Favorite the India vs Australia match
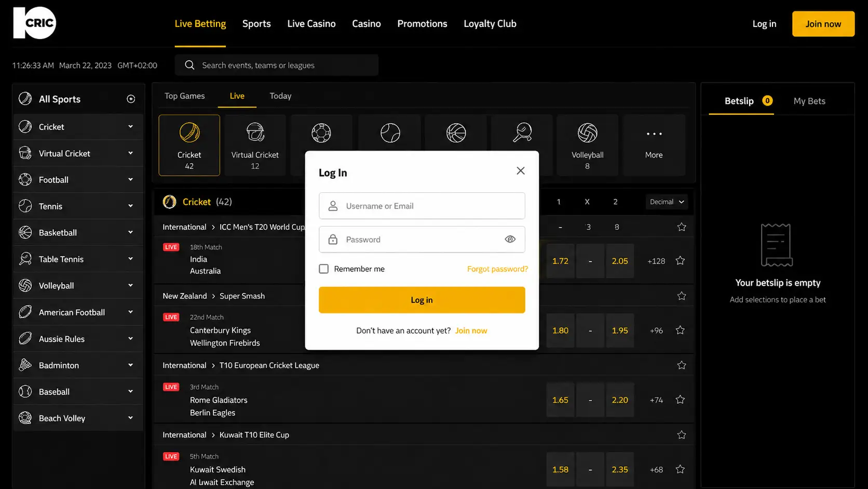This screenshot has height=489, width=868. pos(680,261)
